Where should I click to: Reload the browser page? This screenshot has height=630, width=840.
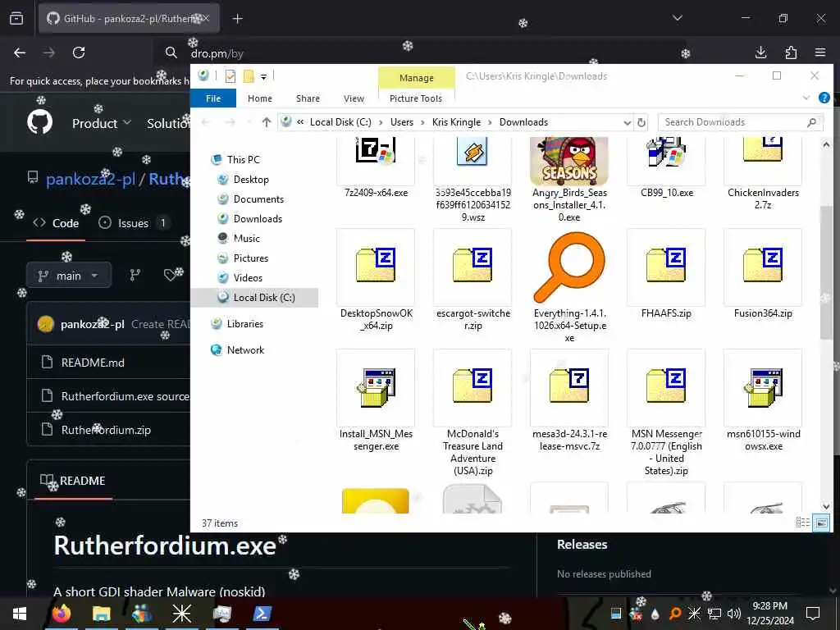tap(79, 52)
